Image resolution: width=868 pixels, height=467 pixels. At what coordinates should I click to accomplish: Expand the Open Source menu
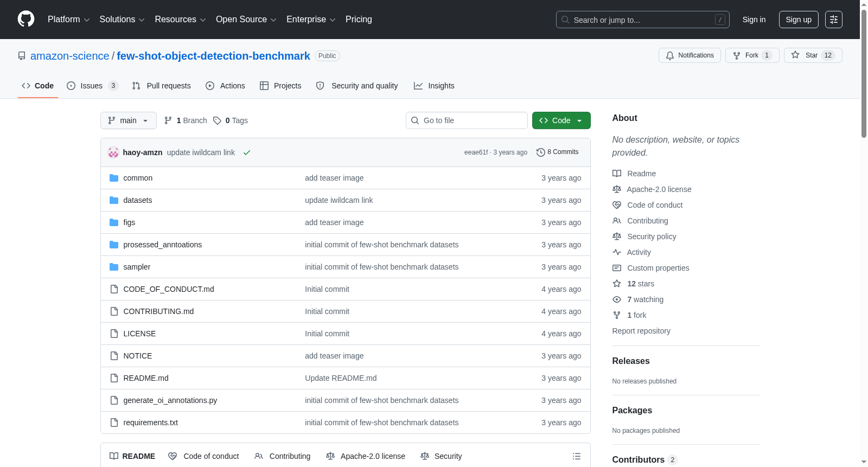(x=246, y=20)
